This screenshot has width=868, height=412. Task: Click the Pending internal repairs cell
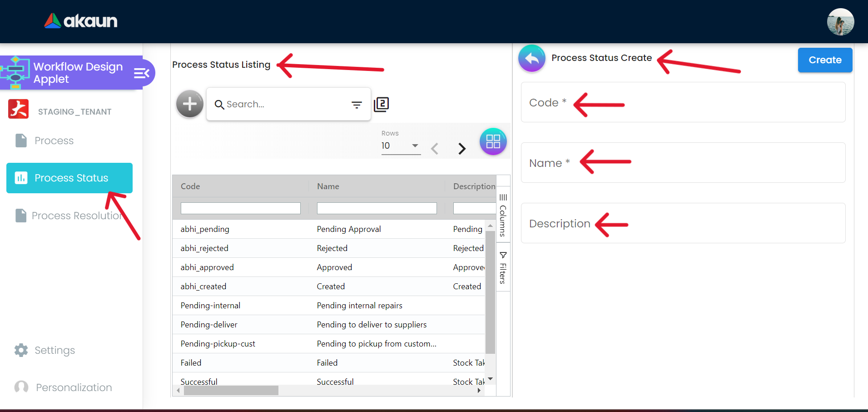tap(377, 306)
